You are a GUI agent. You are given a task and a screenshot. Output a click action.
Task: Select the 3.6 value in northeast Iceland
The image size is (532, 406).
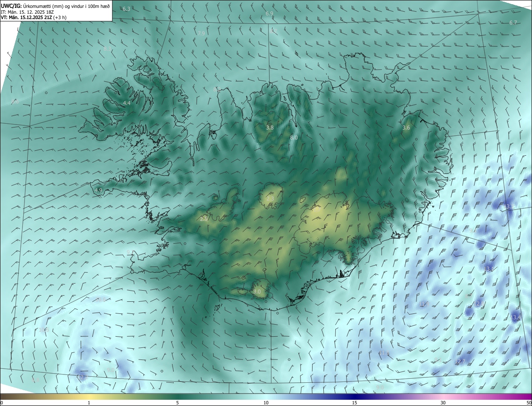[x=406, y=127]
